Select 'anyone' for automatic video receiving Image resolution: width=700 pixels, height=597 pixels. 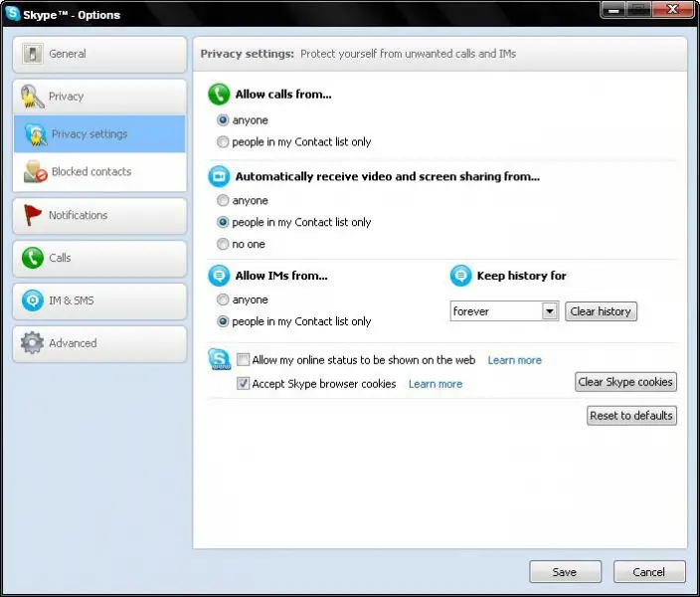[x=223, y=200]
